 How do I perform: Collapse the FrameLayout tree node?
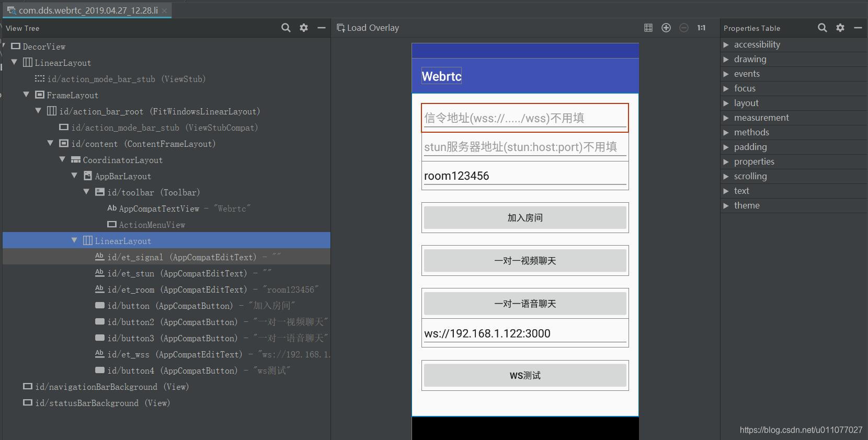pos(26,95)
